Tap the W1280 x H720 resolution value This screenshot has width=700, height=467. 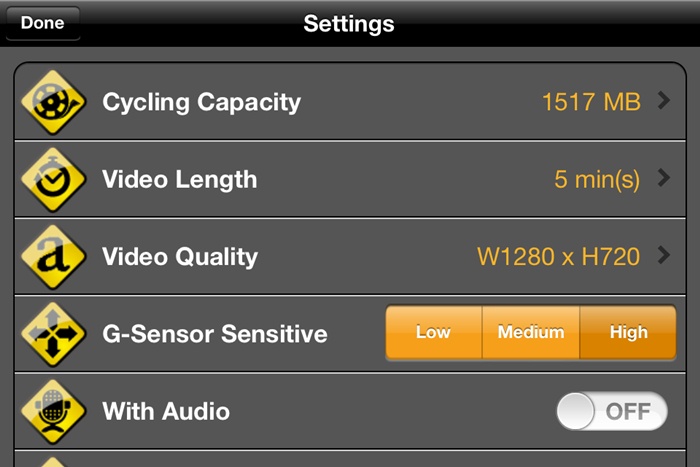558,257
